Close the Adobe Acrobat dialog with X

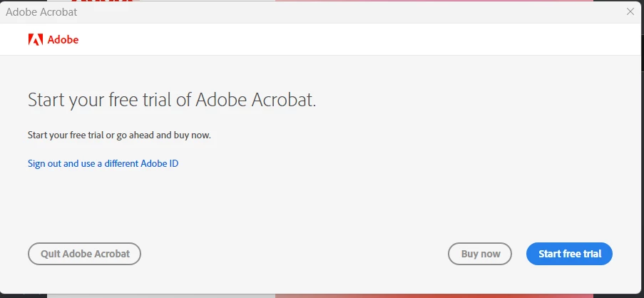(x=630, y=12)
